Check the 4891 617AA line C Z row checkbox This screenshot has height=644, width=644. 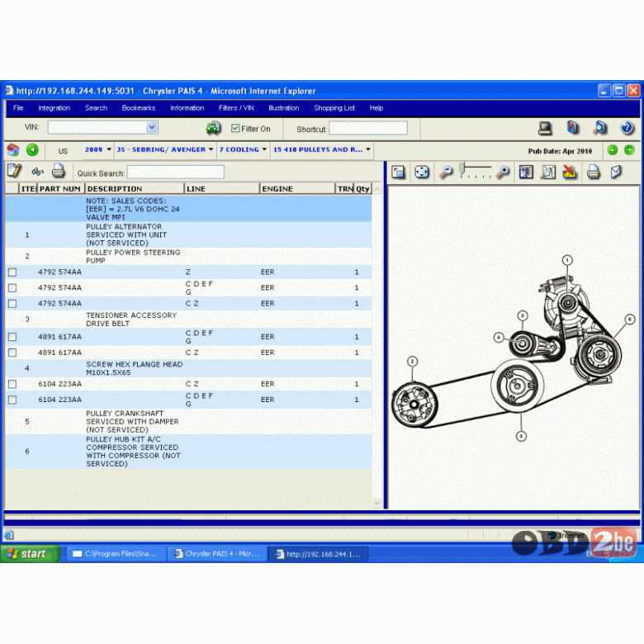click(x=12, y=353)
